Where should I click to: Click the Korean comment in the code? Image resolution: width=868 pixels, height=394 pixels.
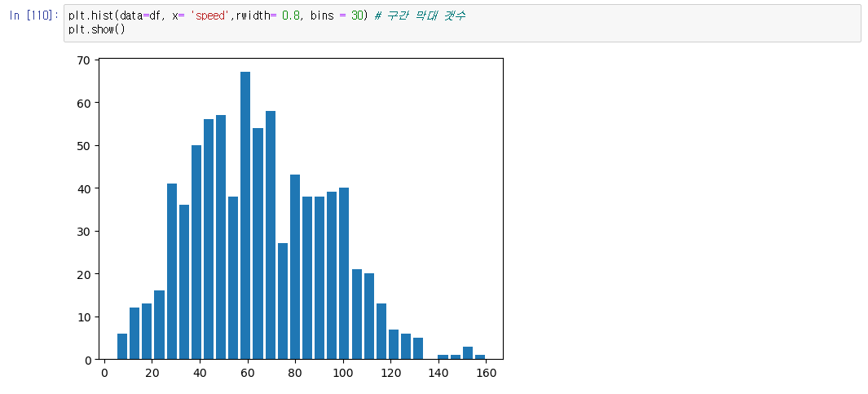(x=420, y=16)
